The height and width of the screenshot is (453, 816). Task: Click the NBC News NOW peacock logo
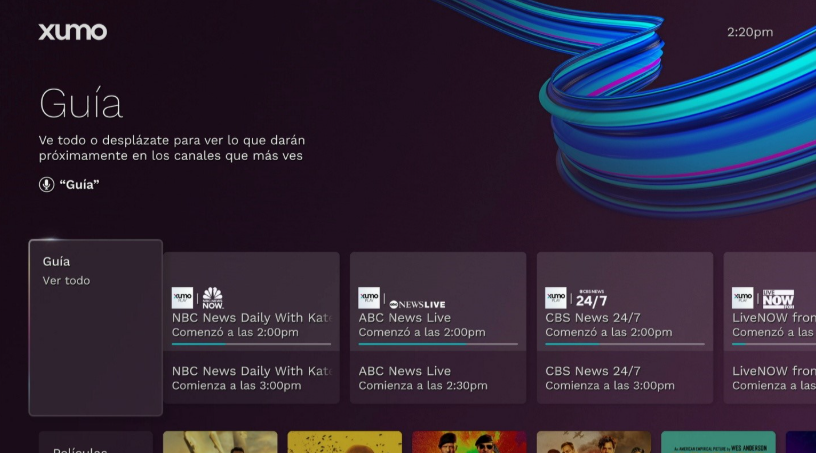click(x=212, y=298)
